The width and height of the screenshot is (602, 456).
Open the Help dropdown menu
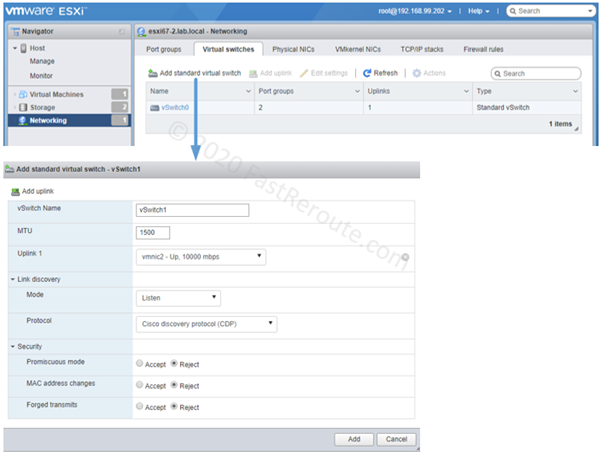click(478, 11)
